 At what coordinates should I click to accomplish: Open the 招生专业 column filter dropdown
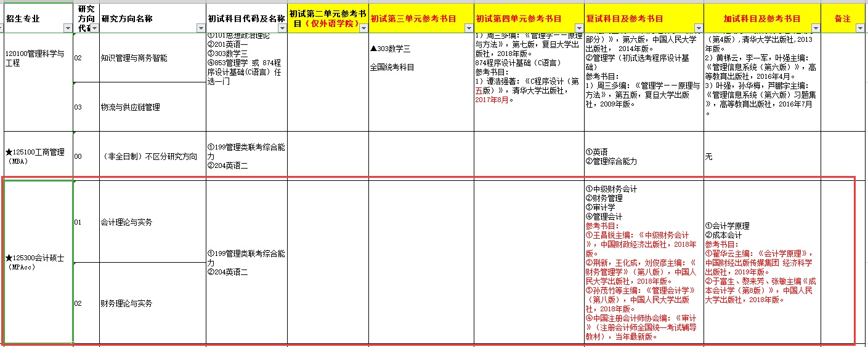pyautogui.click(x=67, y=28)
